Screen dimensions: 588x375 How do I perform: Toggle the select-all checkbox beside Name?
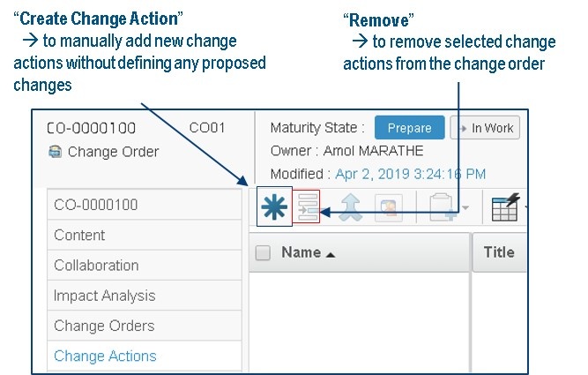(263, 253)
